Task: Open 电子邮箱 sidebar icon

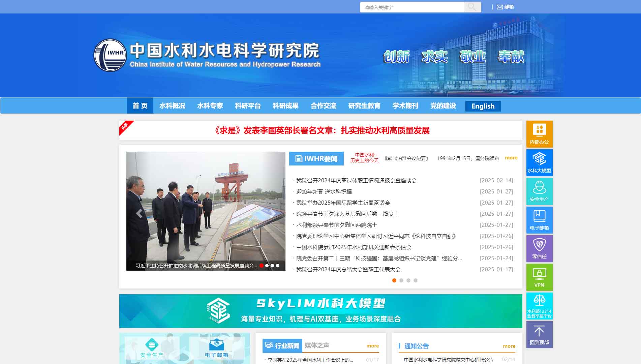Action: tap(539, 220)
